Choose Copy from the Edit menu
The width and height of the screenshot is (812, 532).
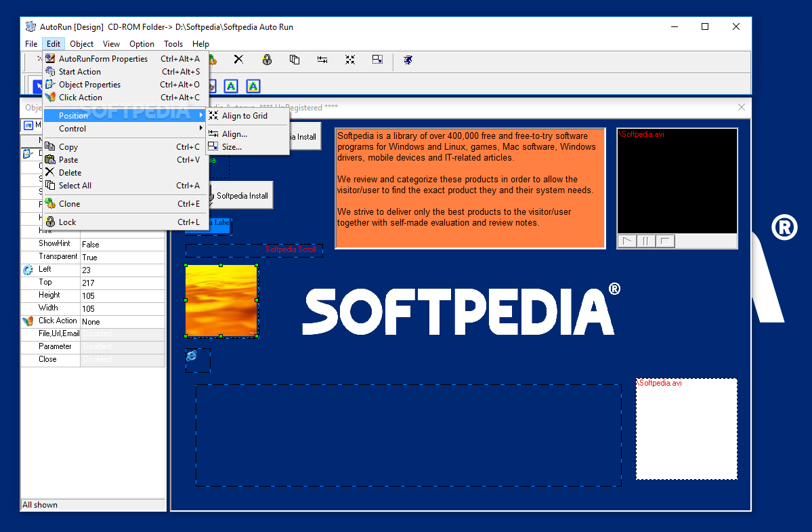126,146
